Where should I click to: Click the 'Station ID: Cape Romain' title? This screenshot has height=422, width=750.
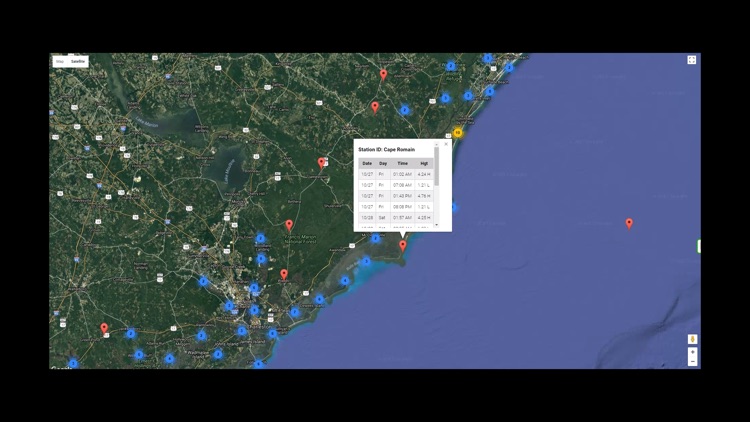tap(386, 149)
